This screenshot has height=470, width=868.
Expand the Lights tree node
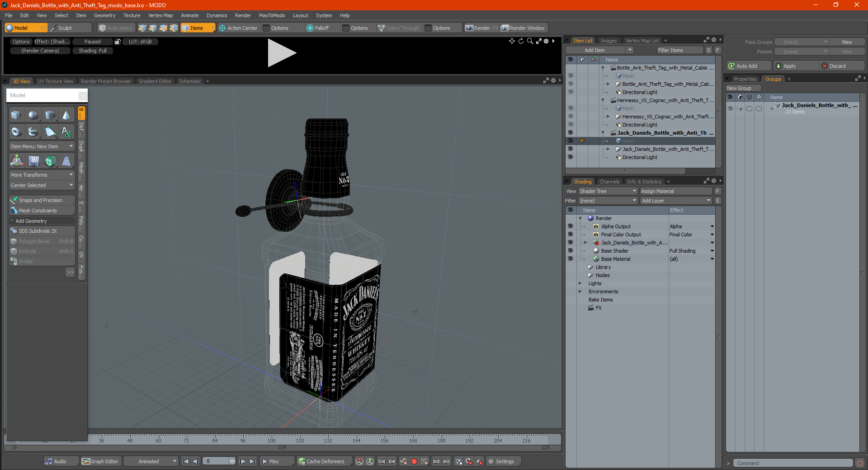pyautogui.click(x=580, y=283)
